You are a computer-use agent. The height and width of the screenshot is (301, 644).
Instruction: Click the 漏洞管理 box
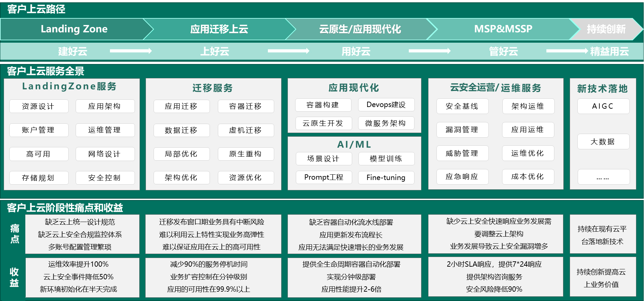(462, 130)
